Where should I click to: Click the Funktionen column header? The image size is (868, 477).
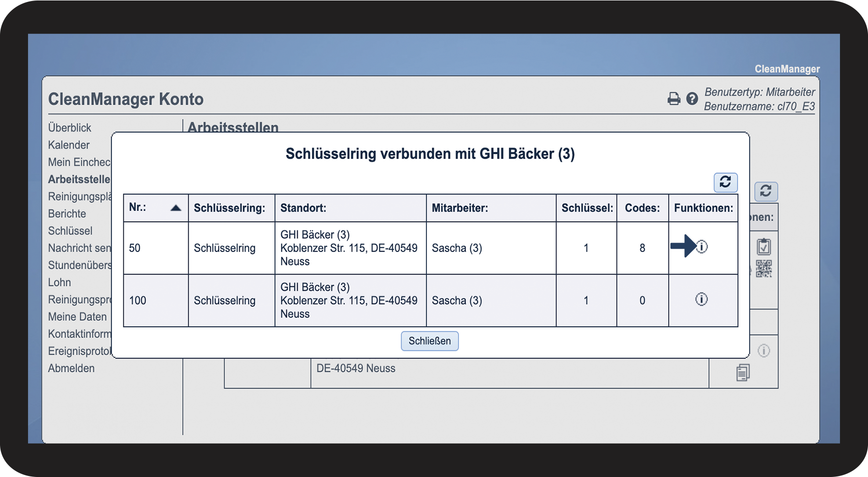pyautogui.click(x=703, y=208)
